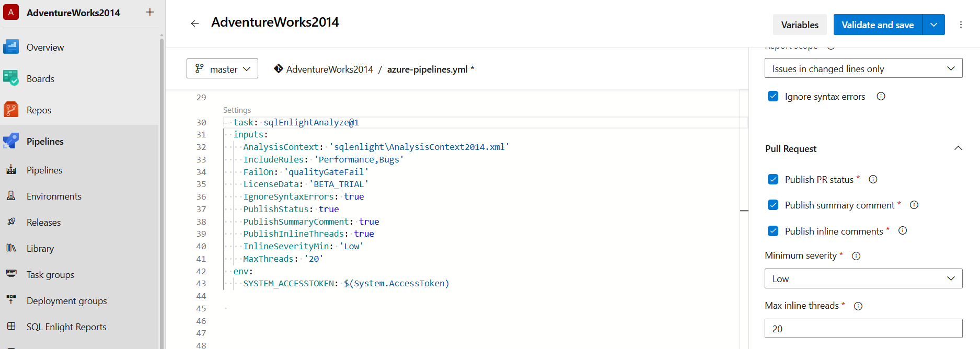The width and height of the screenshot is (980, 349).
Task: Open the master branch dropdown
Action: click(222, 68)
